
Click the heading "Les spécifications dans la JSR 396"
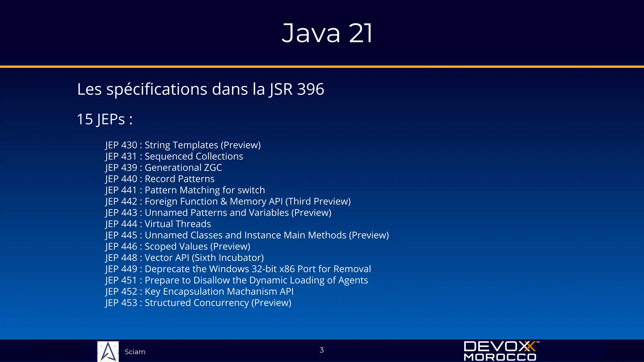(201, 89)
